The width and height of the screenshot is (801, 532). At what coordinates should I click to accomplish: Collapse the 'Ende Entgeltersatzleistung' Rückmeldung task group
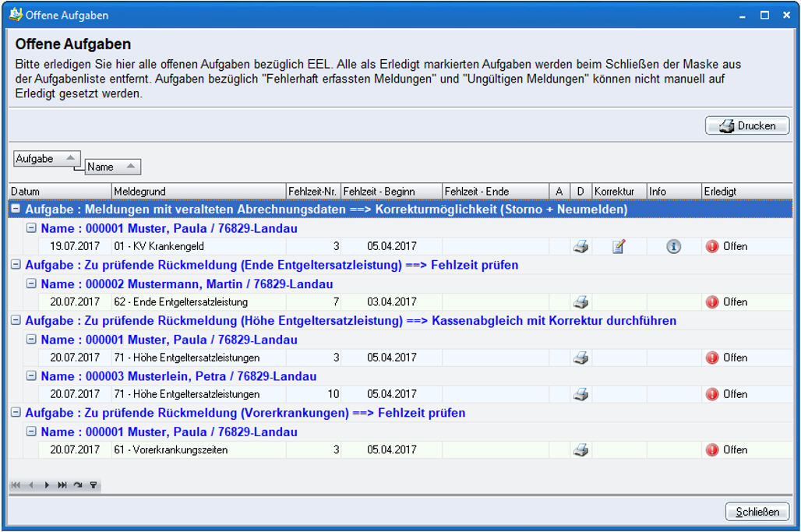[16, 265]
